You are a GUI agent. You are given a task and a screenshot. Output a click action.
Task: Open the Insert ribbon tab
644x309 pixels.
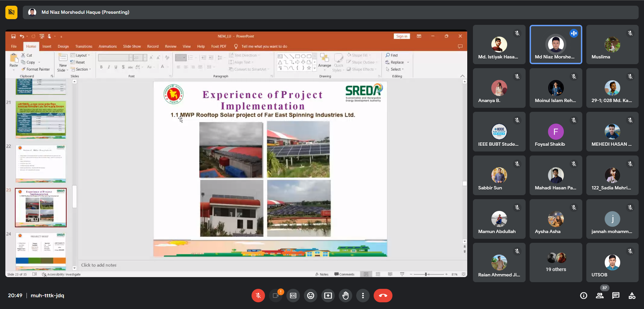[x=47, y=46]
